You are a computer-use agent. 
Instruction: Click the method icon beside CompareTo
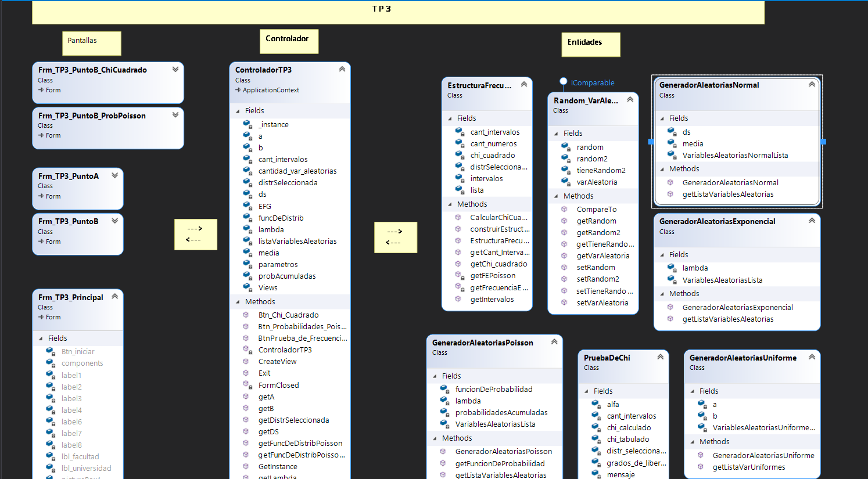click(564, 210)
